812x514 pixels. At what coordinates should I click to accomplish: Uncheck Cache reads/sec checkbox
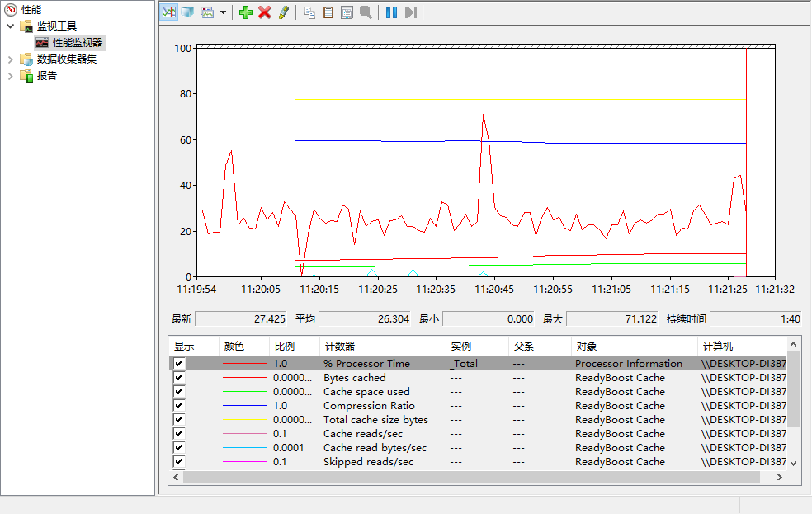(179, 432)
